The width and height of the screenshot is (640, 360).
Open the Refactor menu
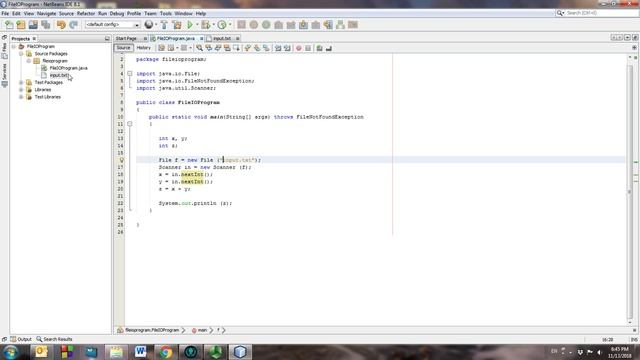click(x=86, y=13)
